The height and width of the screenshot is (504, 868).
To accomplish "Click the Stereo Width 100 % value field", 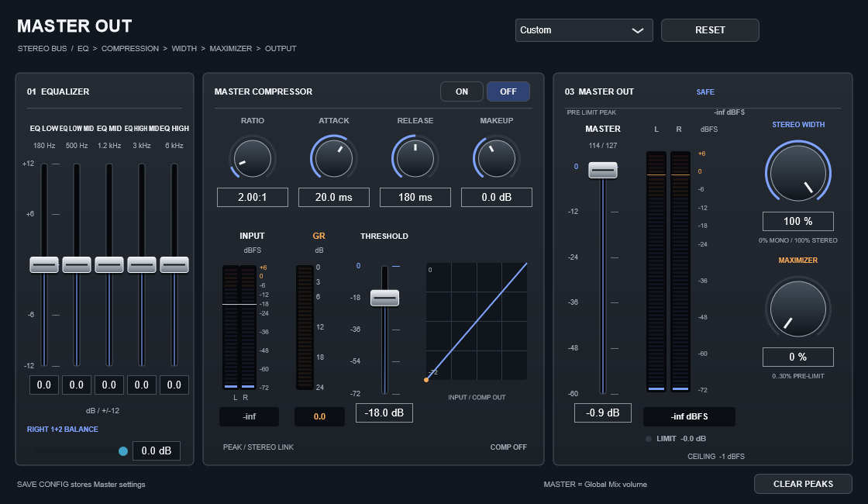I will pos(798,221).
